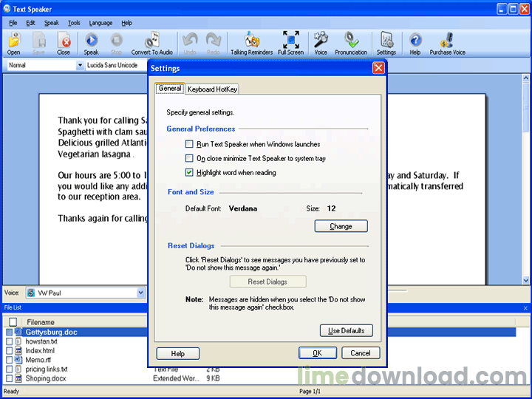Image resolution: width=532 pixels, height=399 pixels.
Task: Click the Help toolbar icon
Action: [x=415, y=44]
